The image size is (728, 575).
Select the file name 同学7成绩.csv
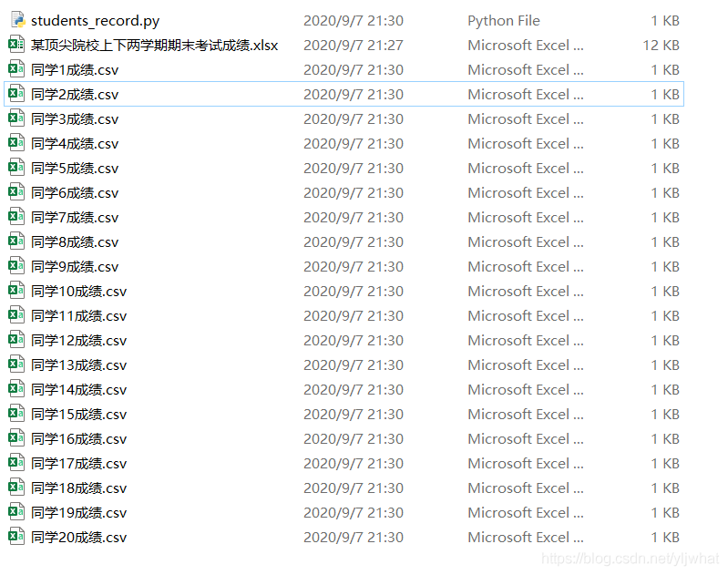coord(75,218)
